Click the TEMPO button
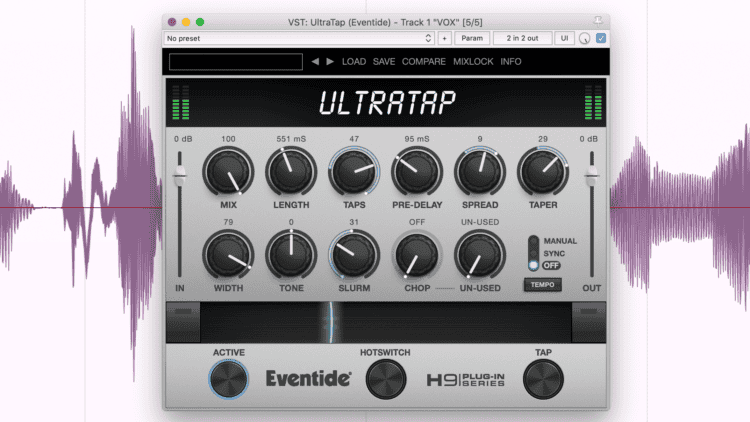The width and height of the screenshot is (750, 422). 542,285
